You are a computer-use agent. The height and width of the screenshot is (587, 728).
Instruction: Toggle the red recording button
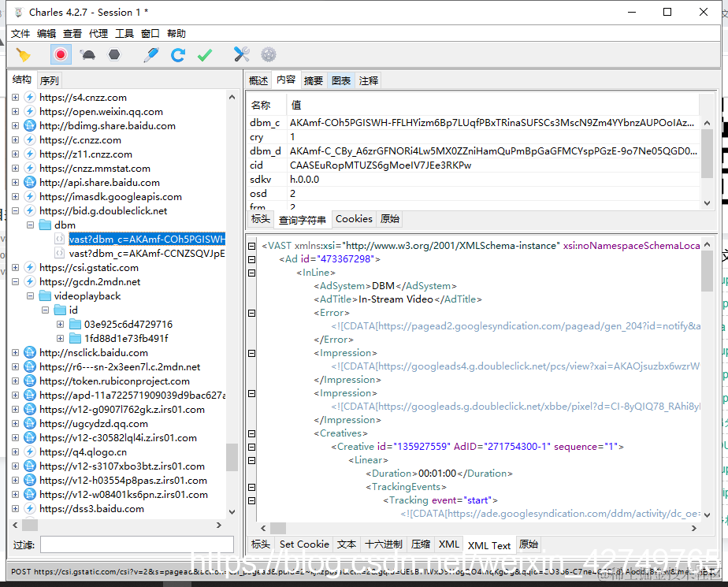point(61,55)
